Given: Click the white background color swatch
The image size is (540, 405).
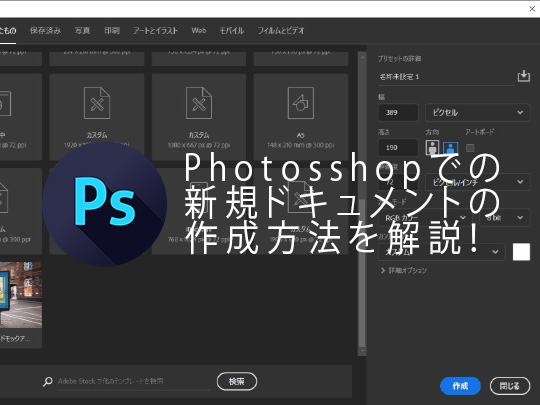Looking at the screenshot, I should pyautogui.click(x=521, y=252).
